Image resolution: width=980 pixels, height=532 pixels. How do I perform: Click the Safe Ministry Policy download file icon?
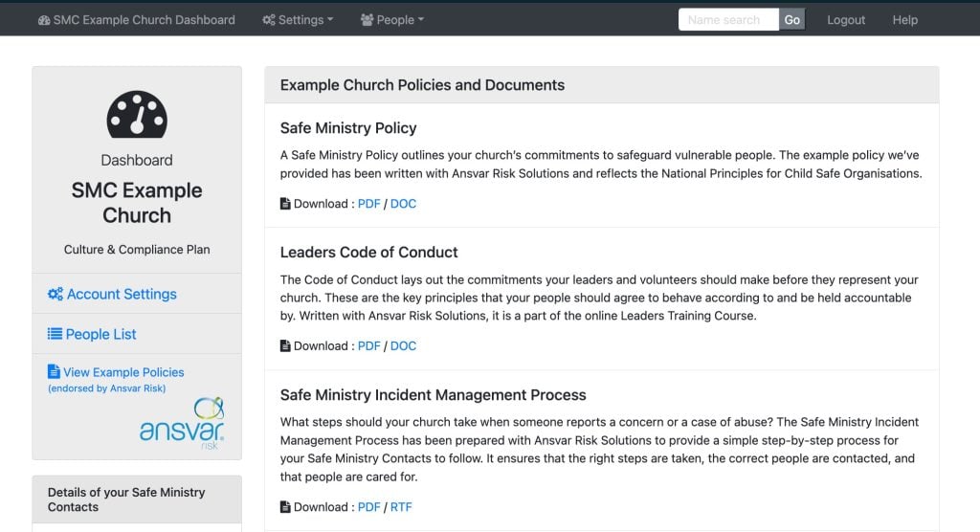click(x=285, y=204)
